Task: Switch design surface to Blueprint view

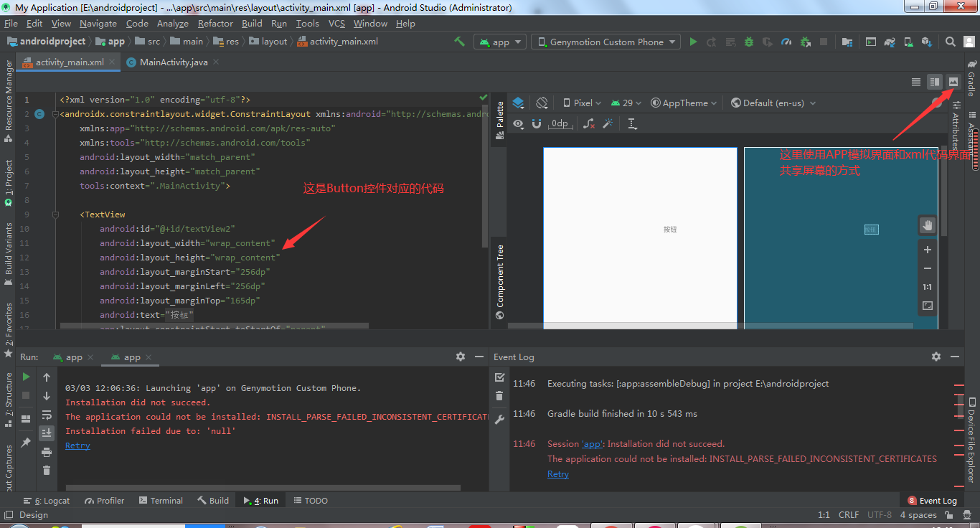Action: click(517, 103)
